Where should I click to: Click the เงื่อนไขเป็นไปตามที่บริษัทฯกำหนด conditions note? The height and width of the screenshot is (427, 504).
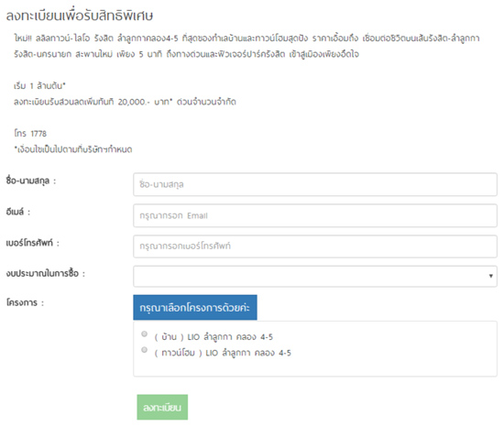coord(73,149)
